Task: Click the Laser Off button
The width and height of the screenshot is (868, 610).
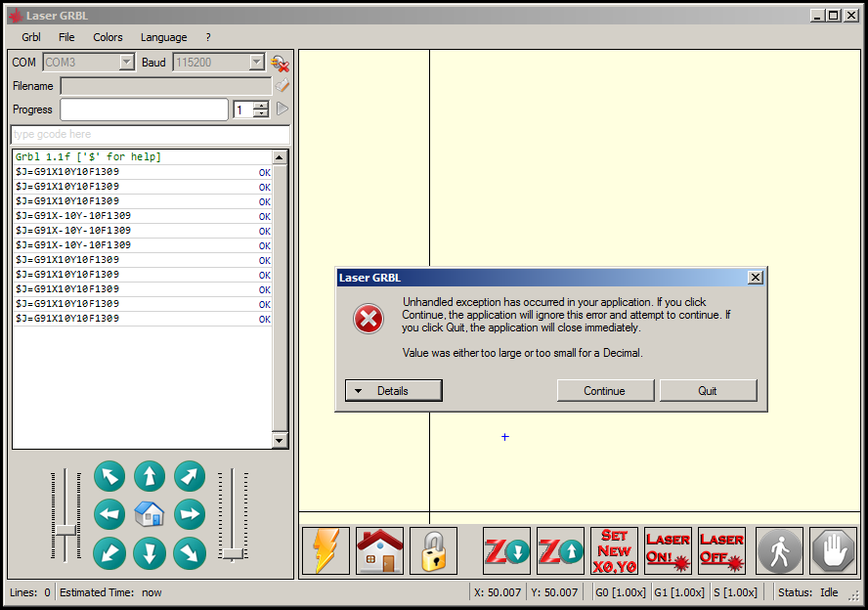Action: (x=721, y=550)
